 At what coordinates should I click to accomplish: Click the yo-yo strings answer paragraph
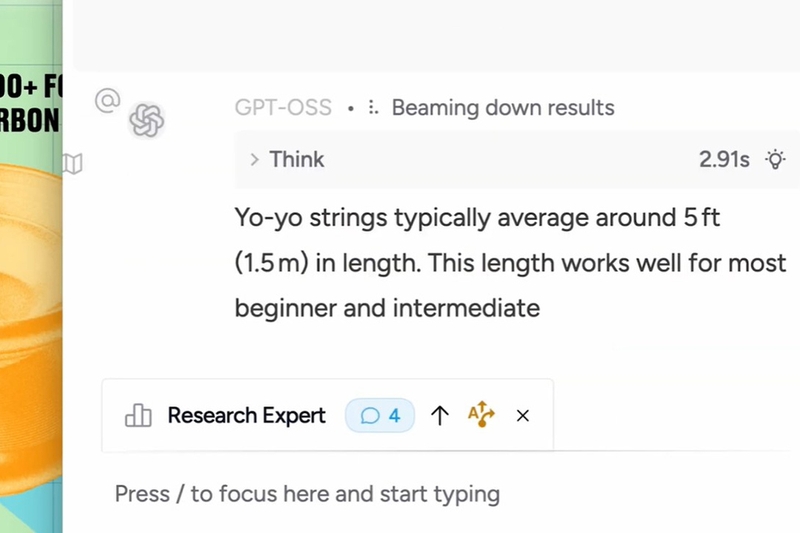pos(510,263)
